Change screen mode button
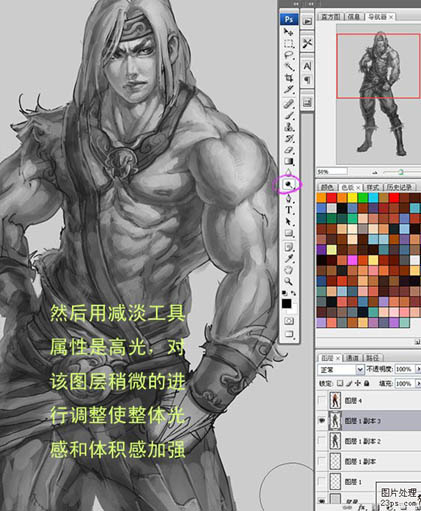 click(x=289, y=334)
